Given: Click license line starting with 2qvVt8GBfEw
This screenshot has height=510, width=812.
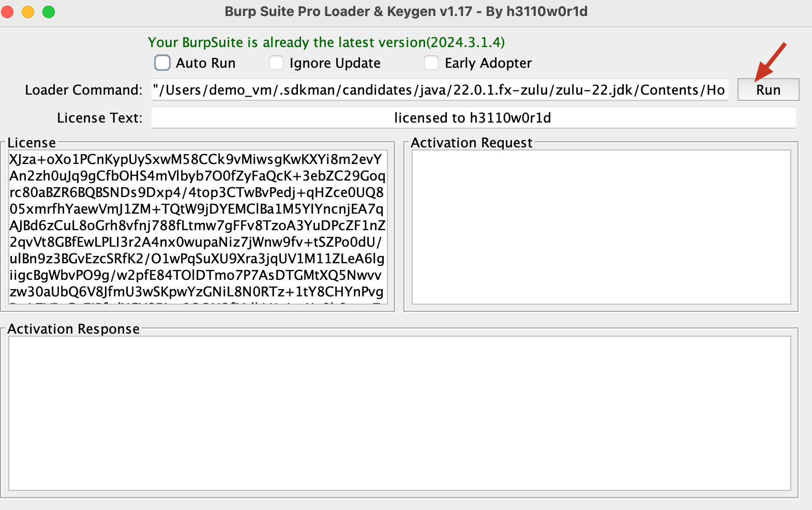Looking at the screenshot, I should point(196,242).
